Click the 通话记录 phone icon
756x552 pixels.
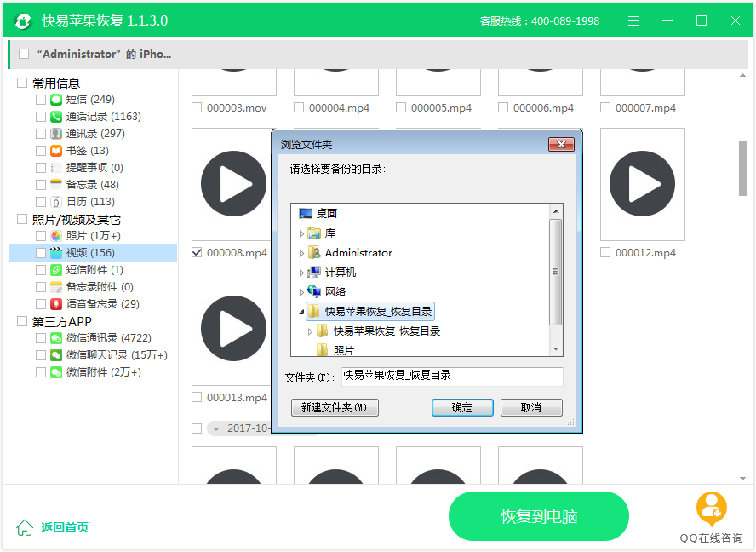[56, 117]
